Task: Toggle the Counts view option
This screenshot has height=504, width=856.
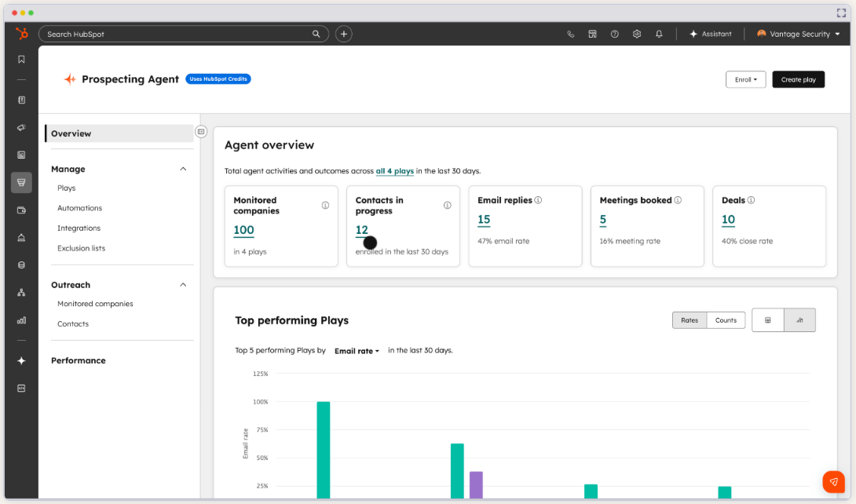Action: click(726, 320)
